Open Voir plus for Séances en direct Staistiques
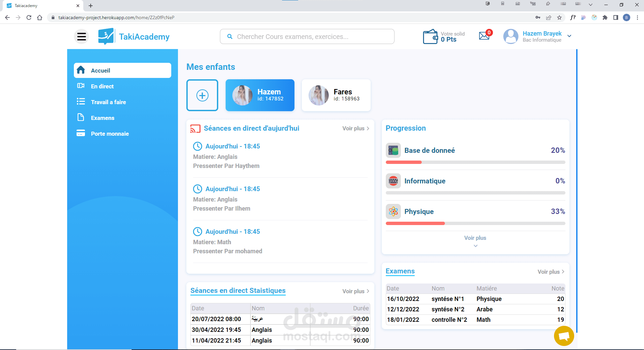644x350 pixels. pyautogui.click(x=356, y=291)
